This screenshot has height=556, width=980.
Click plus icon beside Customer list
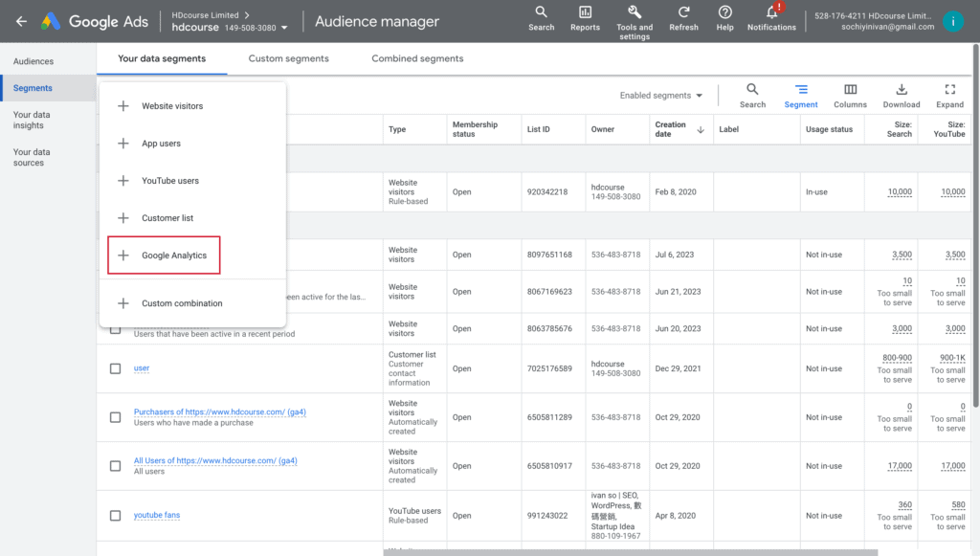coord(123,218)
